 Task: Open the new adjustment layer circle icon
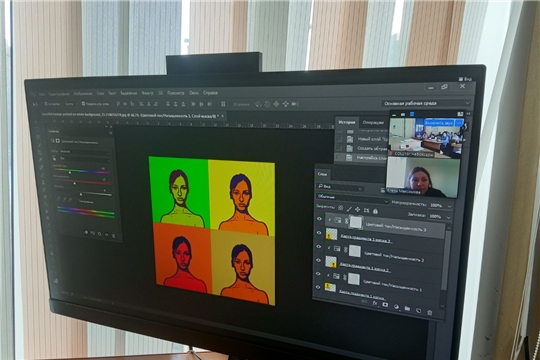(396, 307)
